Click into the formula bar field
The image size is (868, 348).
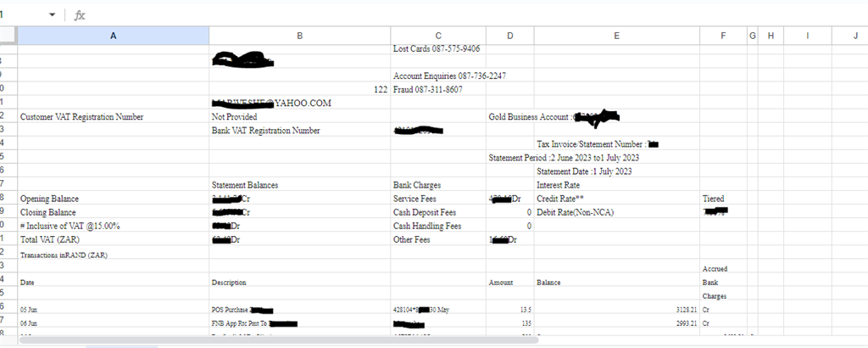424,15
